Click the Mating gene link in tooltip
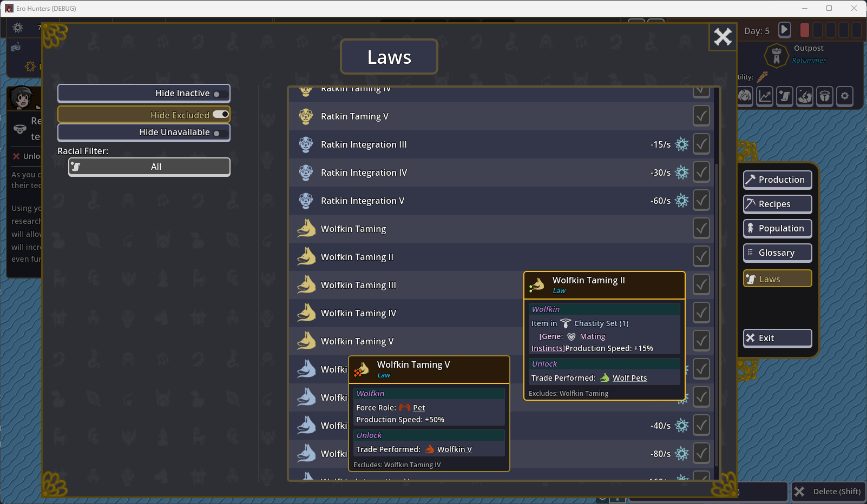The height and width of the screenshot is (504, 867). (x=593, y=336)
